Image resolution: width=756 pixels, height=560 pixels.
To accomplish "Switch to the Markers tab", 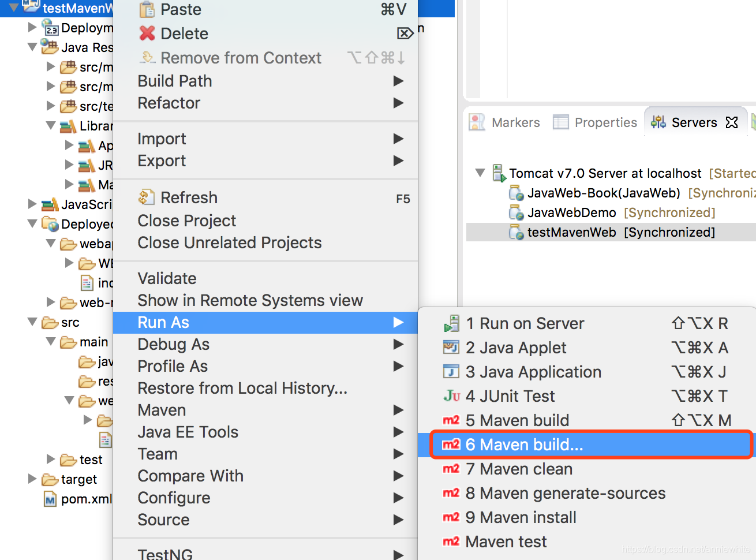I will (504, 122).
